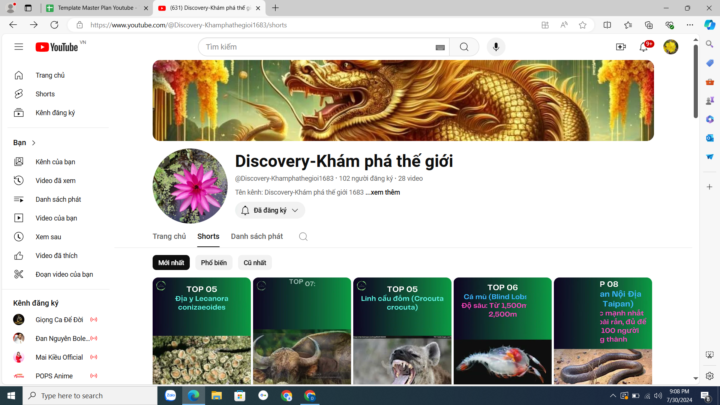Click the page vertical scrollbar
This screenshot has width=720, height=405.
(x=696, y=80)
